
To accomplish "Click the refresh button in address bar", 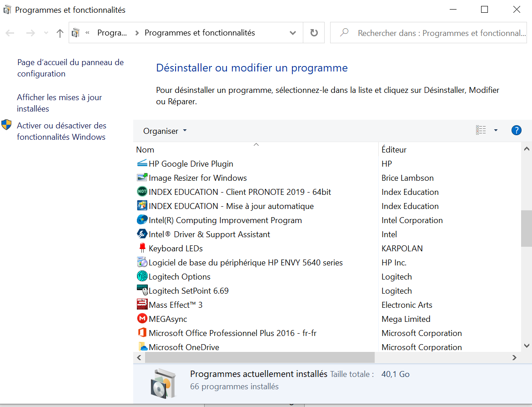I will click(x=314, y=33).
